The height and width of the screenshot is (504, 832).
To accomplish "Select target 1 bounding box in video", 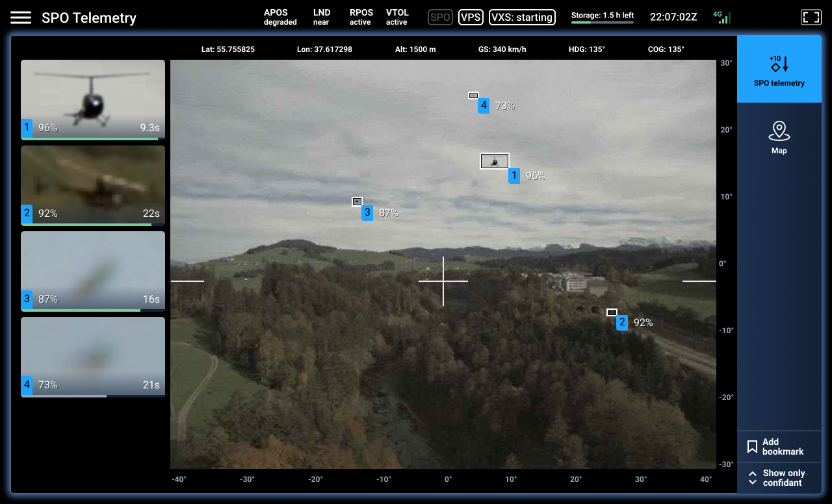I will tap(494, 161).
